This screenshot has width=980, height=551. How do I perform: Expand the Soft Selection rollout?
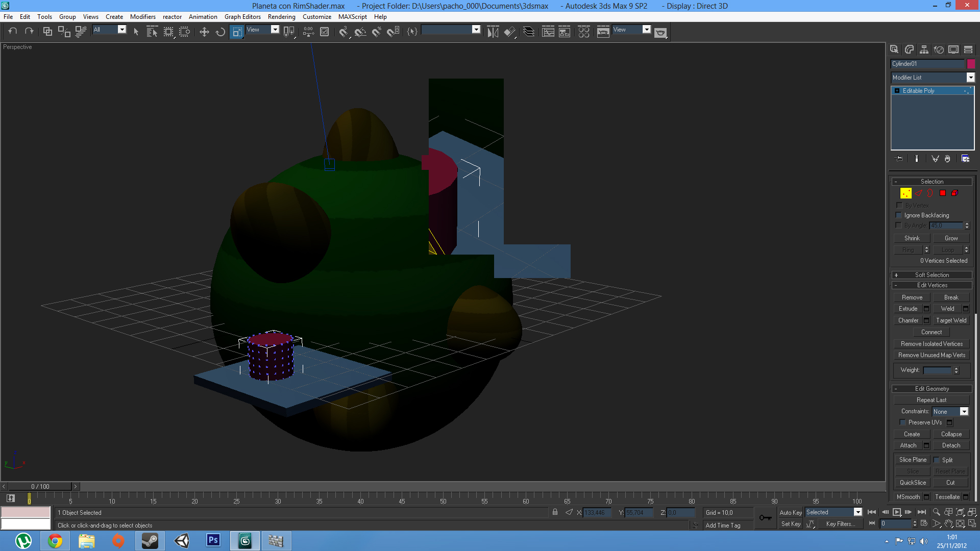(932, 275)
